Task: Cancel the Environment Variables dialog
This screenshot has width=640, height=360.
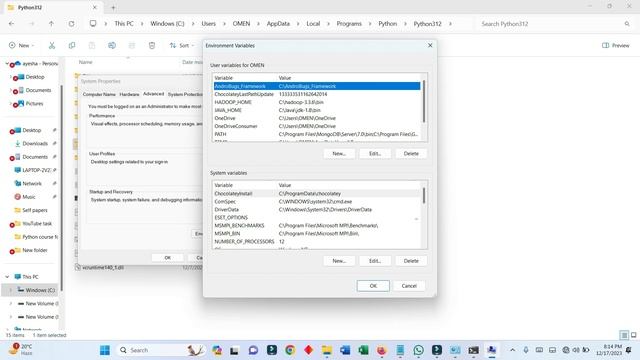Action: (409, 286)
